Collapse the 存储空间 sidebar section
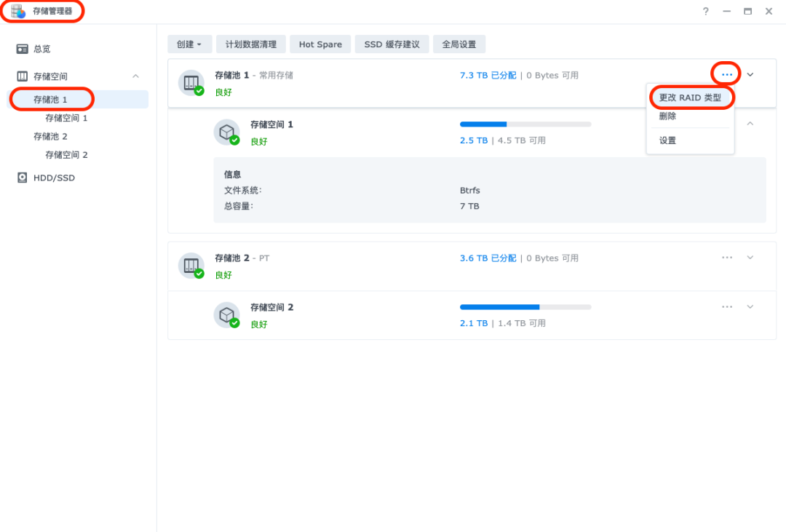 [x=135, y=76]
